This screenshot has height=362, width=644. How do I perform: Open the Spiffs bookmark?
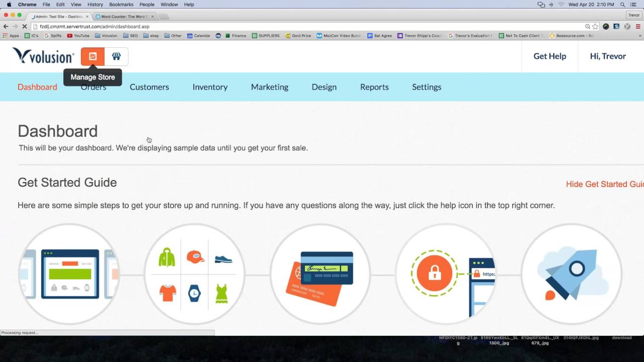pyautogui.click(x=53, y=36)
